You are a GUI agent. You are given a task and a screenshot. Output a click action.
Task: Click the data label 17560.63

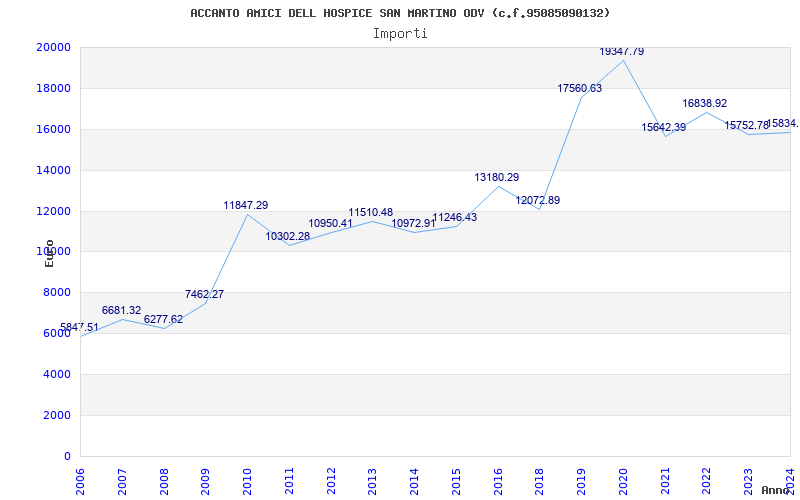pyautogui.click(x=580, y=89)
